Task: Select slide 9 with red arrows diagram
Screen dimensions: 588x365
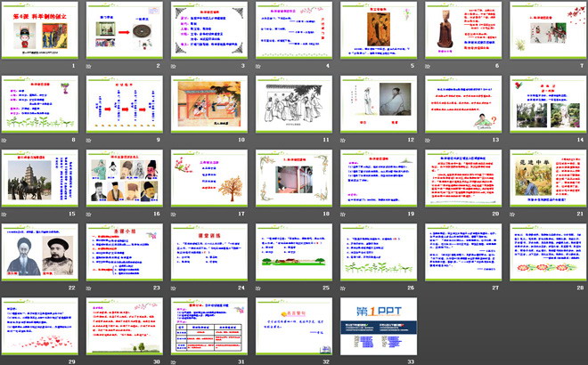Action: (125, 104)
